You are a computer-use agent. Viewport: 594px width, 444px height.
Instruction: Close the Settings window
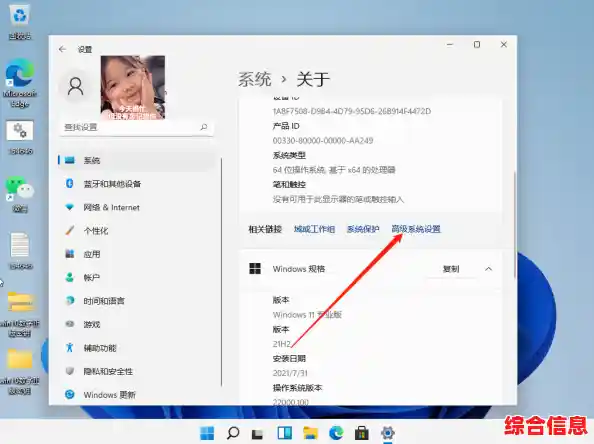pos(504,44)
